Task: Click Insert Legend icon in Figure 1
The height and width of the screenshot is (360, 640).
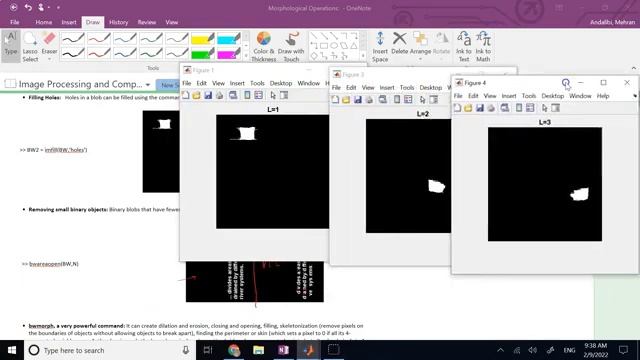Action: (259, 96)
